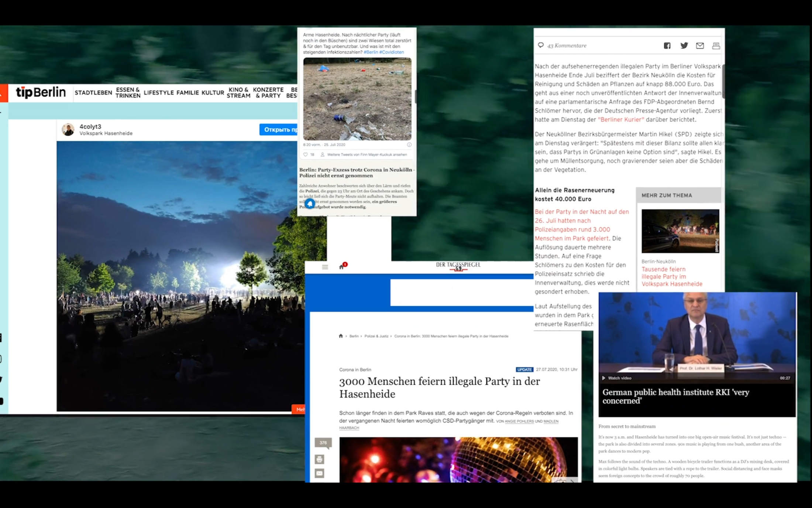This screenshot has width=812, height=508.
Task: Open the Tagesspiegel hamburger menu
Action: (x=325, y=267)
